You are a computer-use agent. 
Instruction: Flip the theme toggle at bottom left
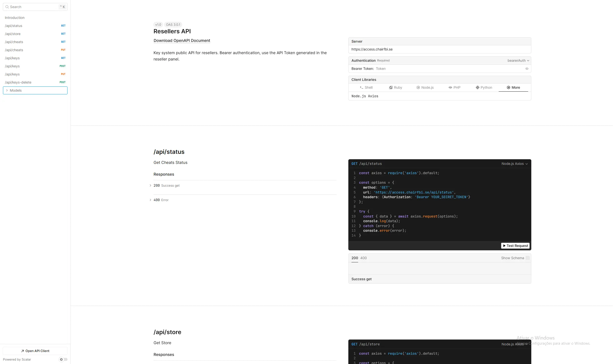(65, 359)
